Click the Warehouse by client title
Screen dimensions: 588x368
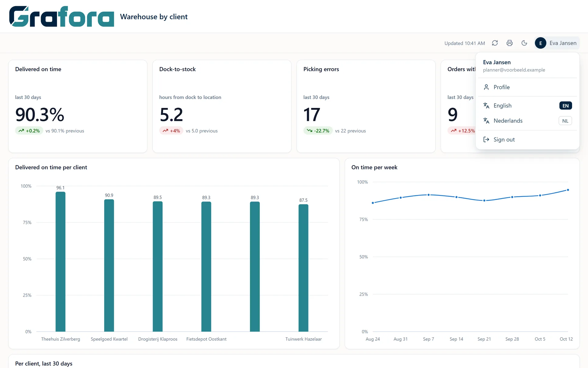point(154,17)
